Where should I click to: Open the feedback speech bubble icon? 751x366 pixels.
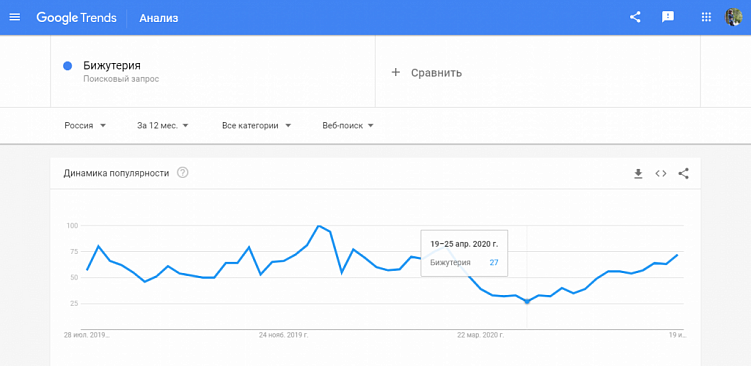tap(668, 18)
